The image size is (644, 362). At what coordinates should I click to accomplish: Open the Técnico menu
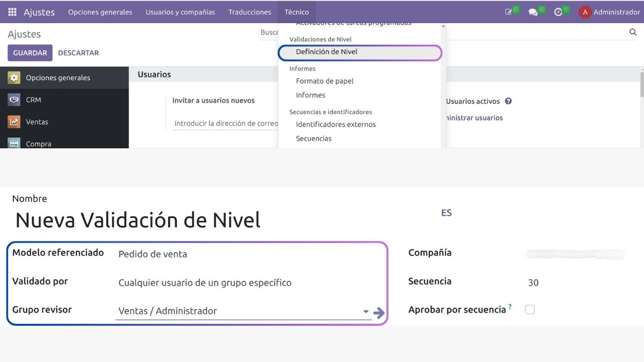pyautogui.click(x=296, y=12)
